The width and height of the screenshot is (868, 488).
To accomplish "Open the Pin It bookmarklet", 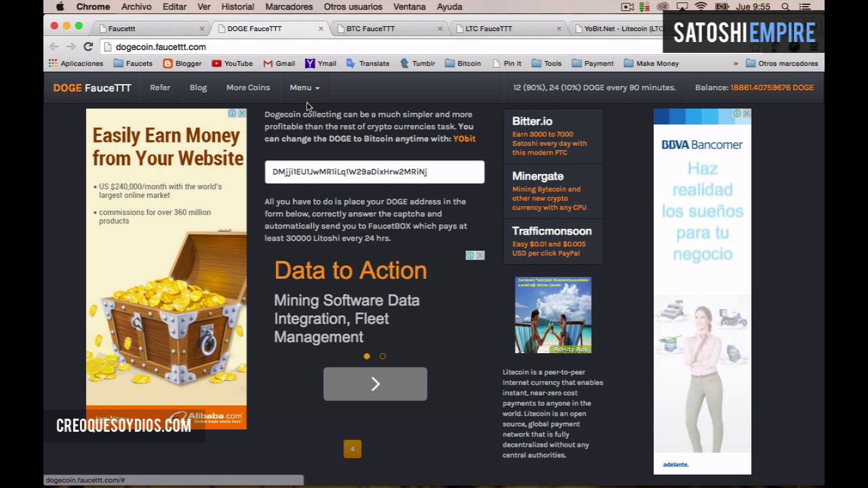I will pyautogui.click(x=506, y=63).
